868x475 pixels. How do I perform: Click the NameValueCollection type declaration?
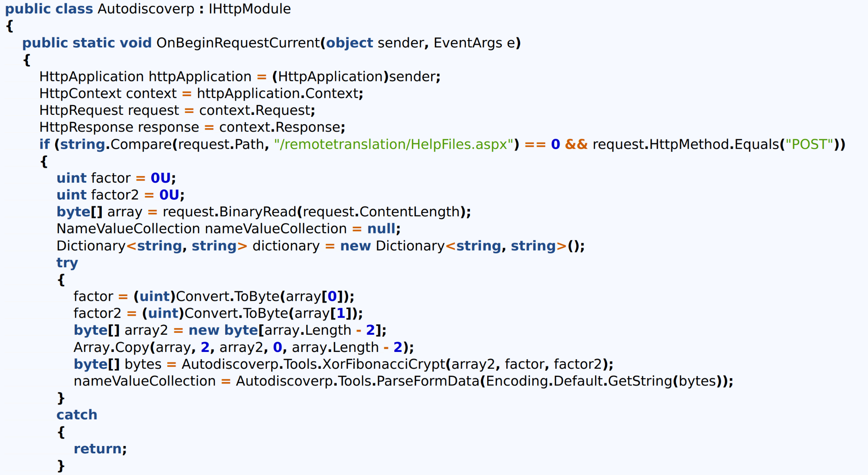click(x=128, y=229)
